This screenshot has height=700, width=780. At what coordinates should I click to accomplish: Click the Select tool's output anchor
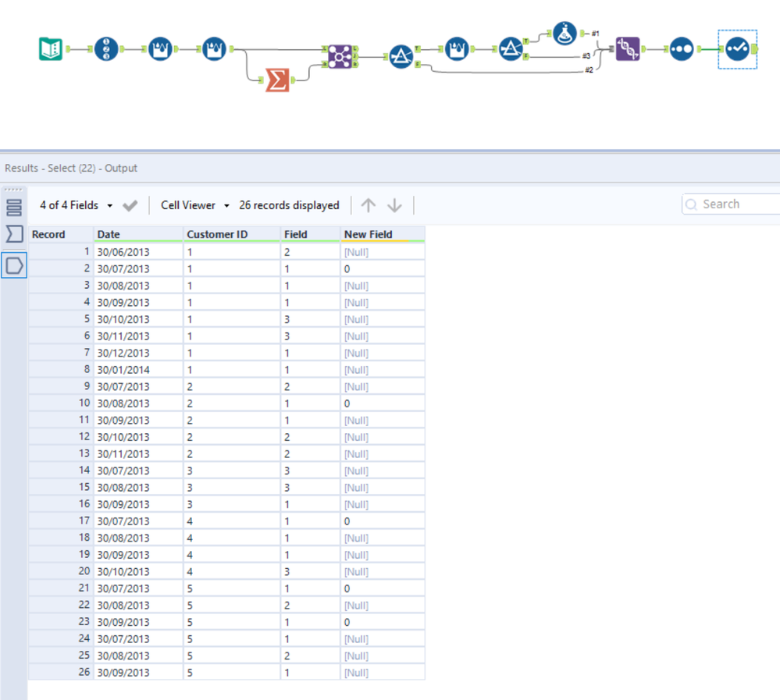755,48
